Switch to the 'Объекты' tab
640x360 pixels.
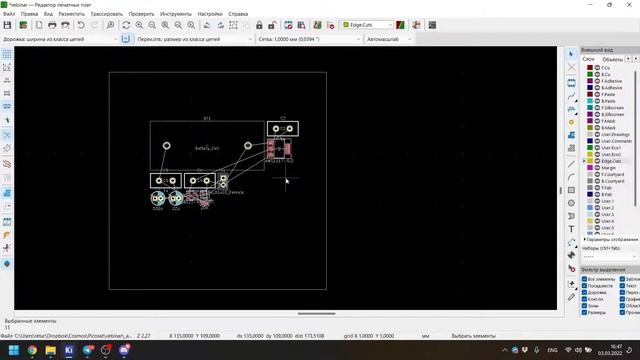click(612, 59)
